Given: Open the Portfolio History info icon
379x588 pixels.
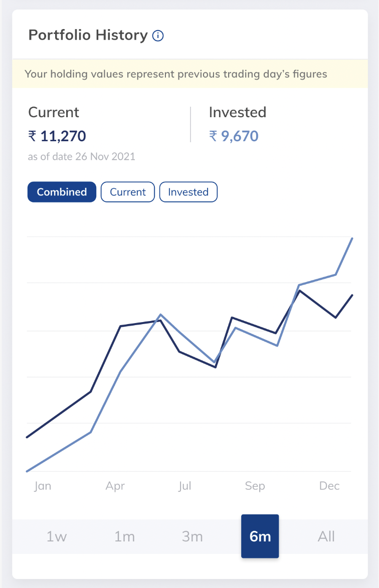Looking at the screenshot, I should pos(158,35).
